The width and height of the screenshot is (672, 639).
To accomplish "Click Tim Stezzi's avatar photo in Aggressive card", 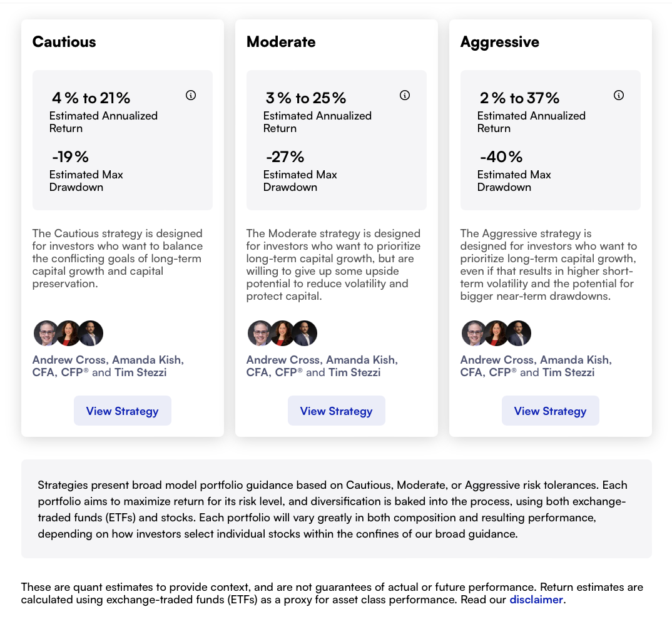I will pyautogui.click(x=519, y=333).
